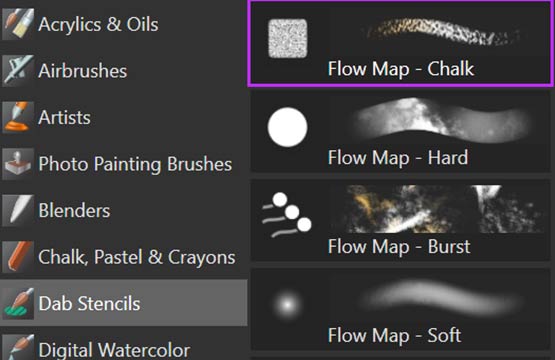Screen dimensions: 555x360
Task: Preview the Flow Map Chalk stroke thumbnail
Action: (441, 33)
